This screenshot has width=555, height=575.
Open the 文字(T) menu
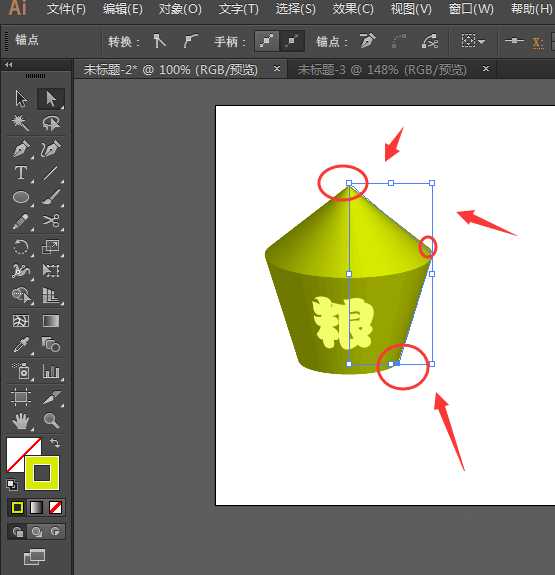pos(238,9)
